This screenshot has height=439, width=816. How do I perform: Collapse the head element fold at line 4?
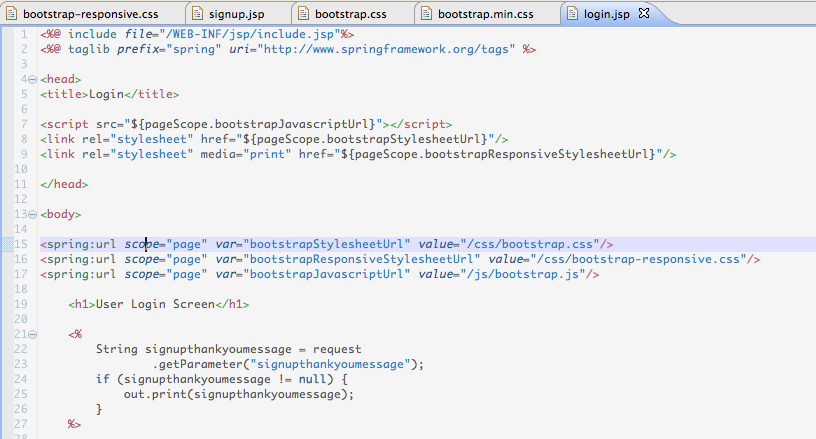32,80
